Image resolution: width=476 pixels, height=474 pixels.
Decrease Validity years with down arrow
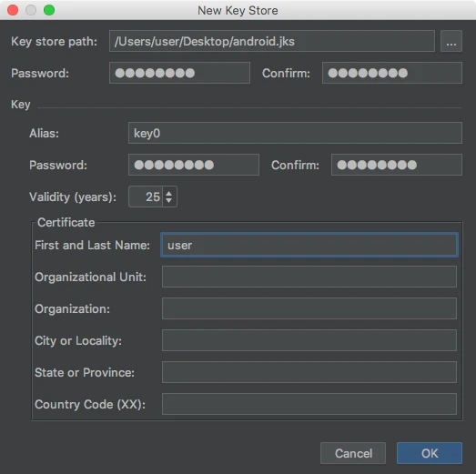click(169, 200)
